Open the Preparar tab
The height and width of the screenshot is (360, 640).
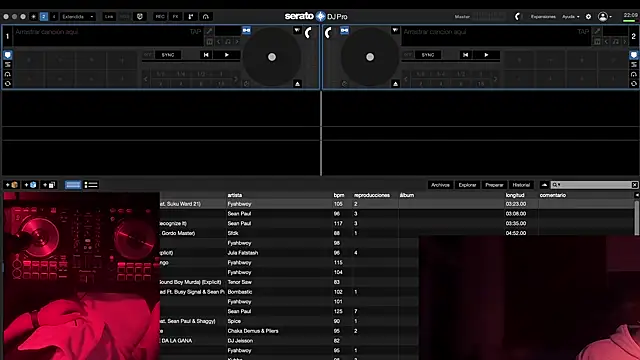tap(494, 185)
